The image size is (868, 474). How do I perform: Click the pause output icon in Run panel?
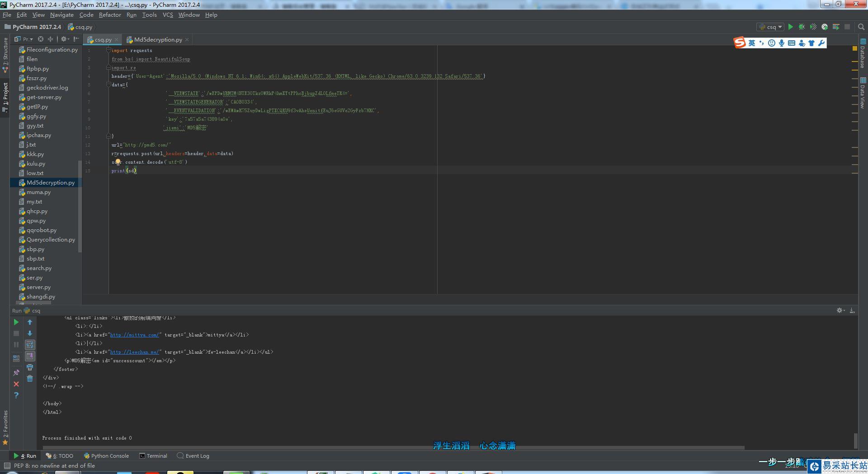point(16,345)
